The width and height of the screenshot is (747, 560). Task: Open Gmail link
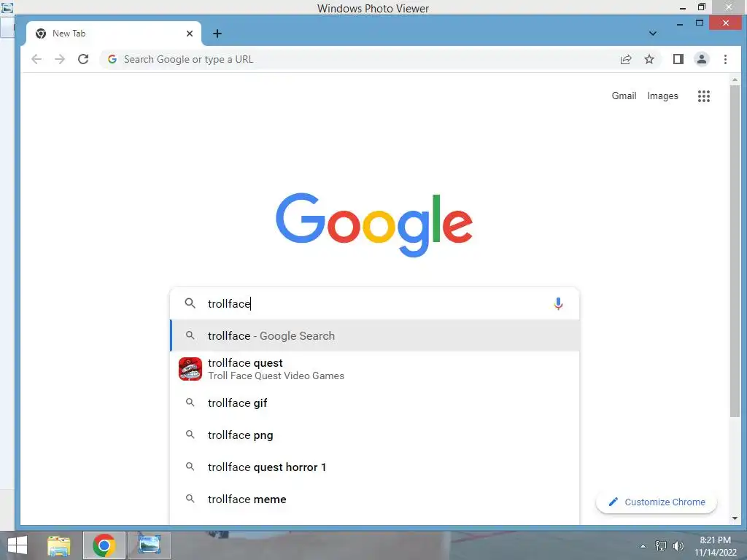pyautogui.click(x=624, y=96)
